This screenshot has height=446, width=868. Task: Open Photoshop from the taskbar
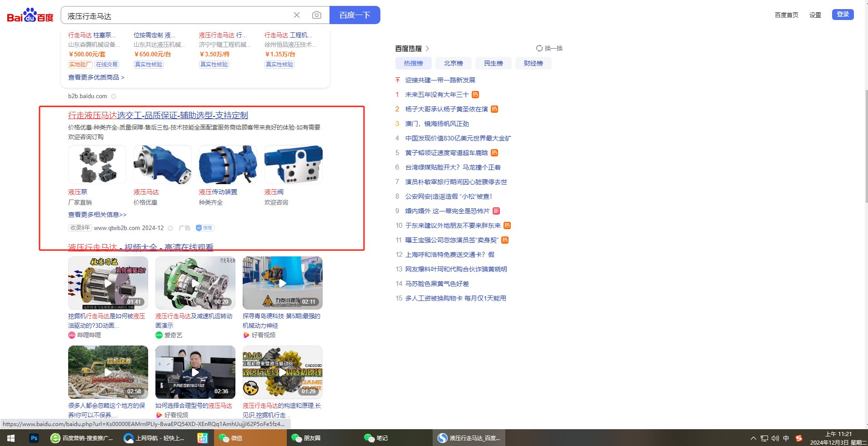[x=34, y=438]
